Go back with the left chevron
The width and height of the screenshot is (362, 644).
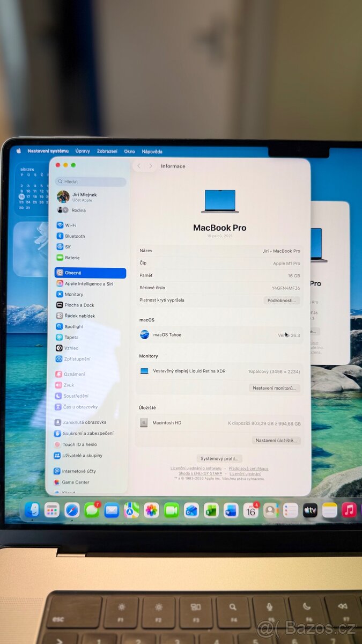coord(139,166)
